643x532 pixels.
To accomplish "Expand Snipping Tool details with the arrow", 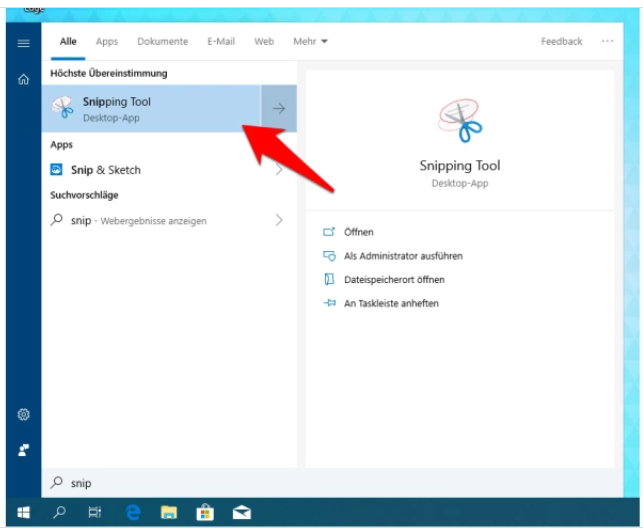I will point(279,108).
